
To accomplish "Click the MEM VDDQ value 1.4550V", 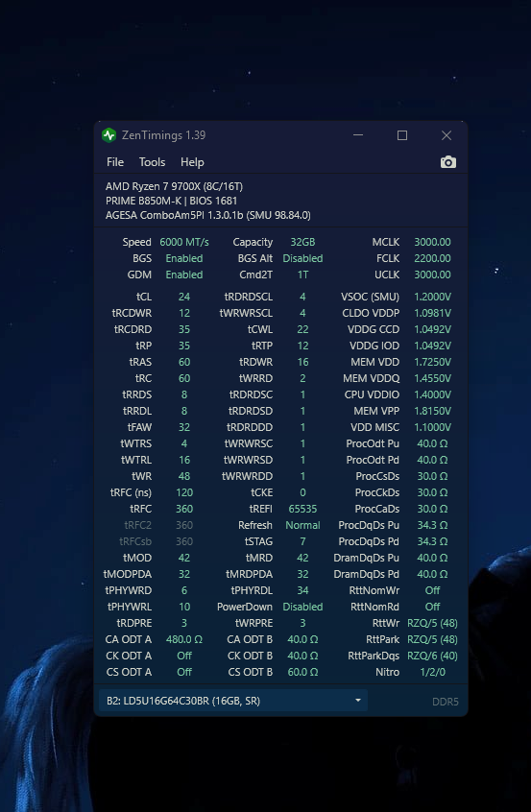I will tap(432, 378).
